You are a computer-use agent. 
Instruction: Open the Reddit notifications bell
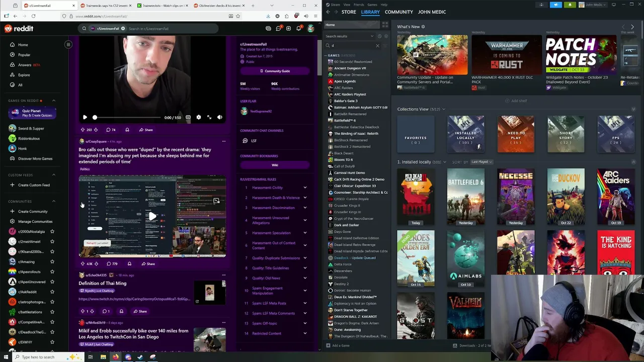coord(298,29)
